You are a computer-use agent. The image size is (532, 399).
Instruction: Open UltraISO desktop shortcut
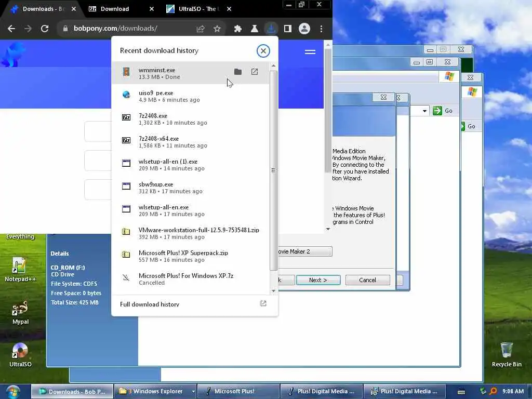click(20, 355)
